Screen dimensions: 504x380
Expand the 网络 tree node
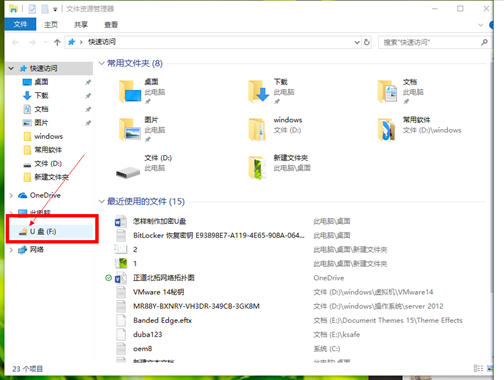[11, 250]
